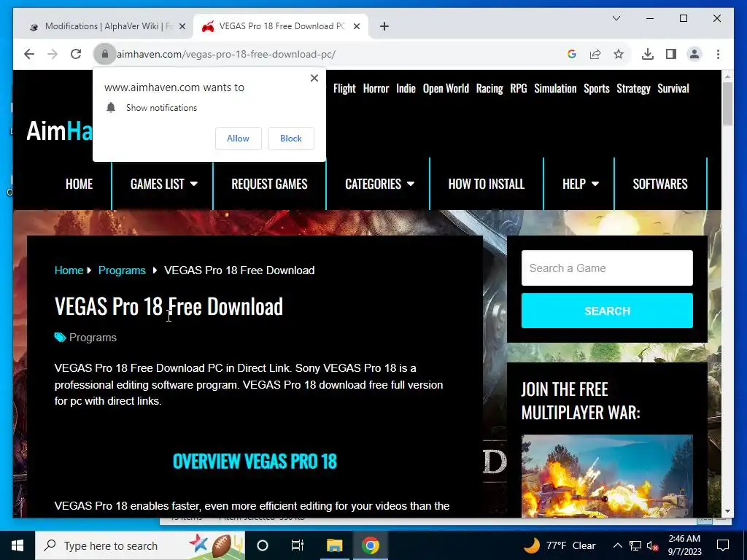Click the Programs breadcrumb link
This screenshot has width=747, height=560.
pyautogui.click(x=122, y=271)
